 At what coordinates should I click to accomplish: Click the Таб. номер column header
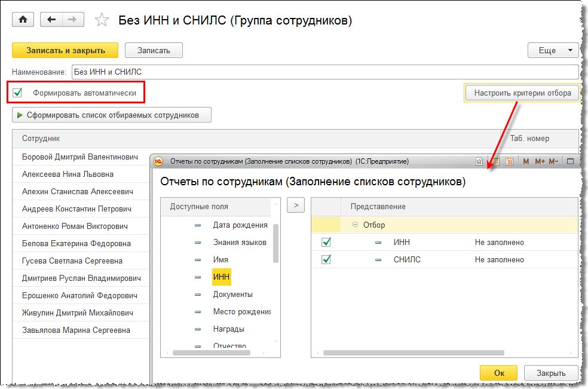pyautogui.click(x=540, y=139)
